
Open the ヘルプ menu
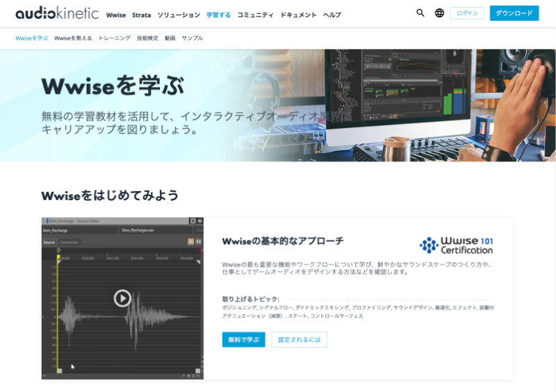(332, 15)
